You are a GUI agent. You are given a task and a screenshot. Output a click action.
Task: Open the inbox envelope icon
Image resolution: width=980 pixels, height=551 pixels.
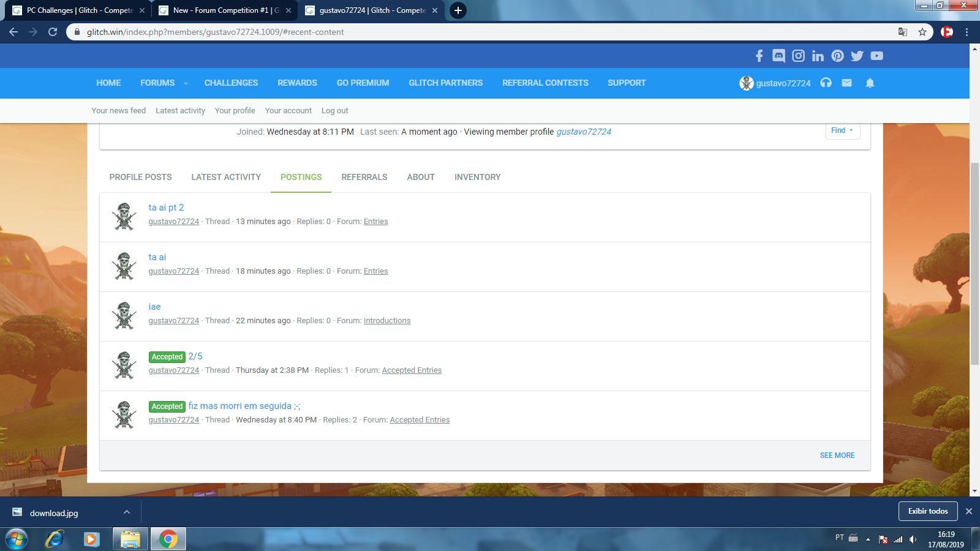coord(846,83)
